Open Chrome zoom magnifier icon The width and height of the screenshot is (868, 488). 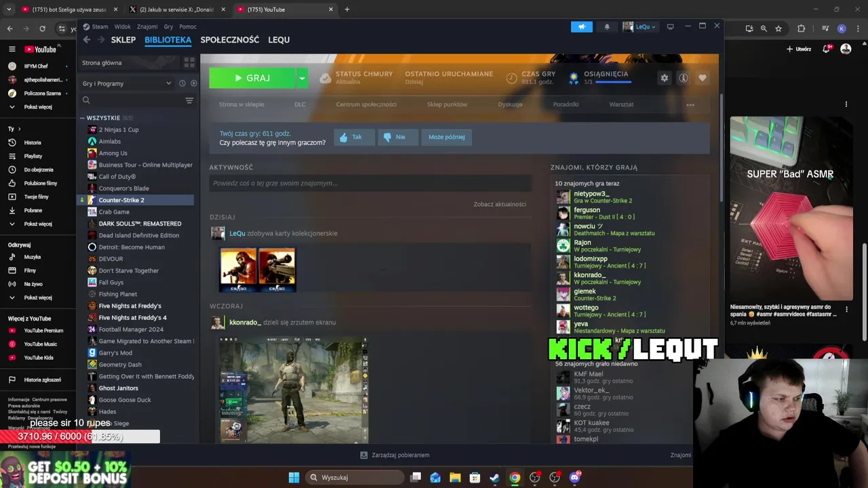764,28
